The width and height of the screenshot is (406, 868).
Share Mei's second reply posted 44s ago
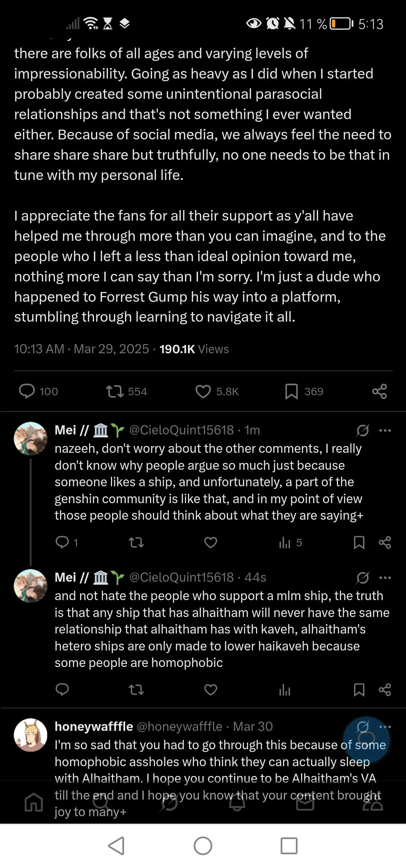[x=385, y=690]
